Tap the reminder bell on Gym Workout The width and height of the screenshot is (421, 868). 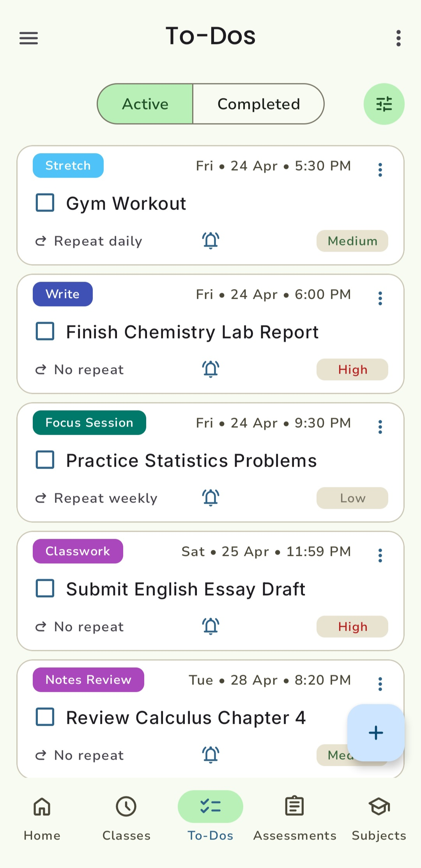point(210,240)
